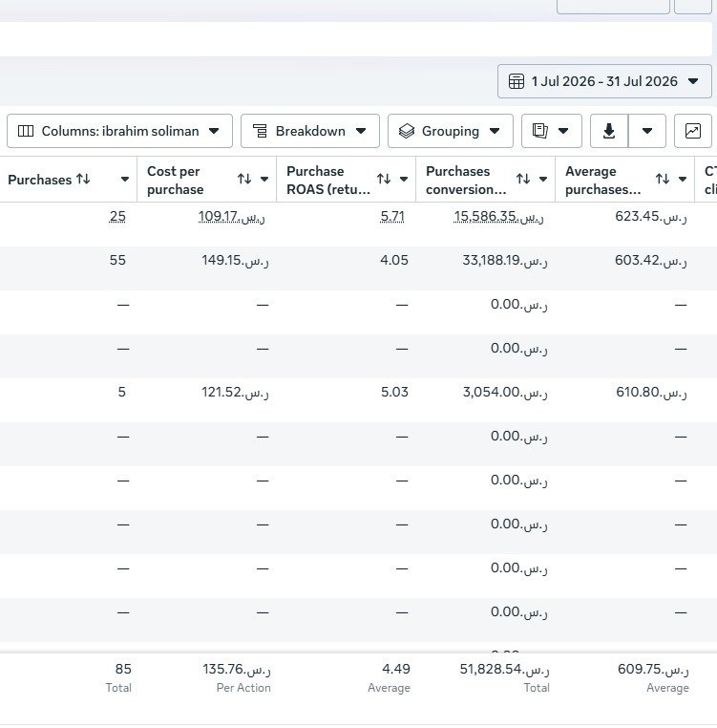The image size is (717, 728).
Task: Click the underlined 15,586.35 conversion value
Action: click(x=498, y=216)
